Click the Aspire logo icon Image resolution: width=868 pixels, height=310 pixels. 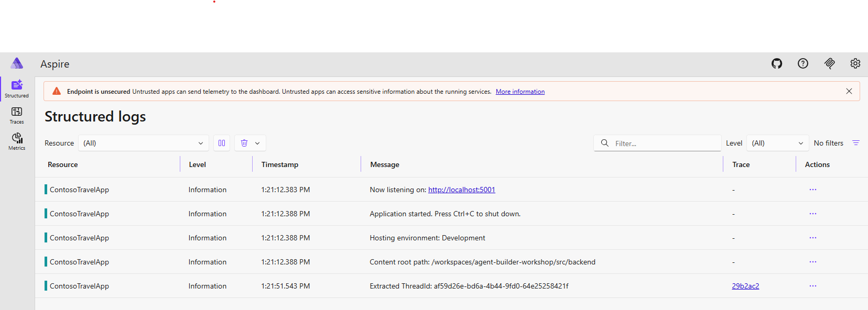17,63
